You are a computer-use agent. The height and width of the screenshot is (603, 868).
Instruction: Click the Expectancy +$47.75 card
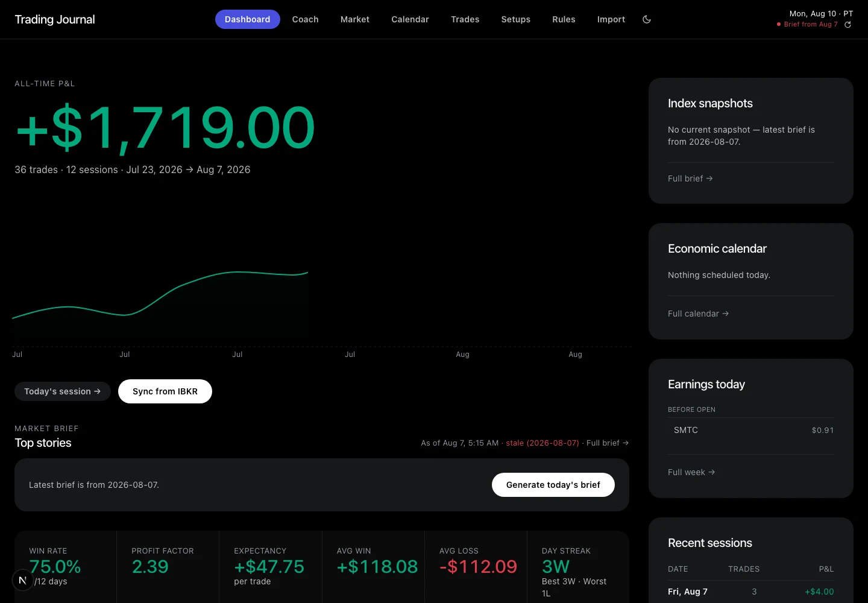tap(271, 567)
